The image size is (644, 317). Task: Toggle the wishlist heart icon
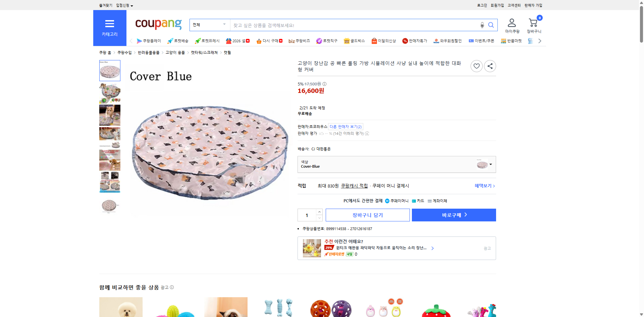pos(476,66)
